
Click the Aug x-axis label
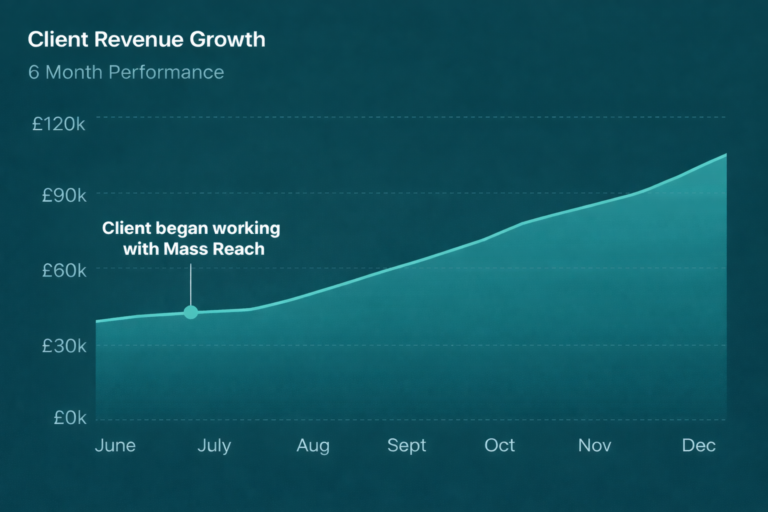click(x=312, y=446)
